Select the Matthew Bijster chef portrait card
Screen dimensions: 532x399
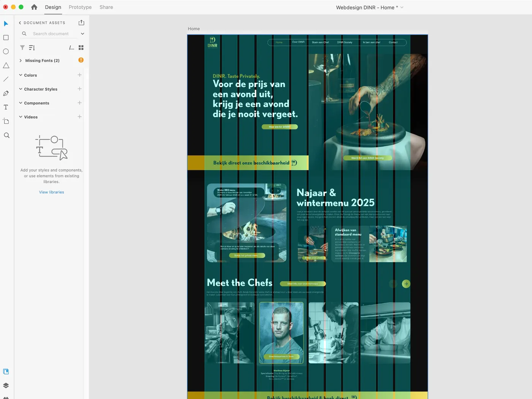[x=281, y=332]
